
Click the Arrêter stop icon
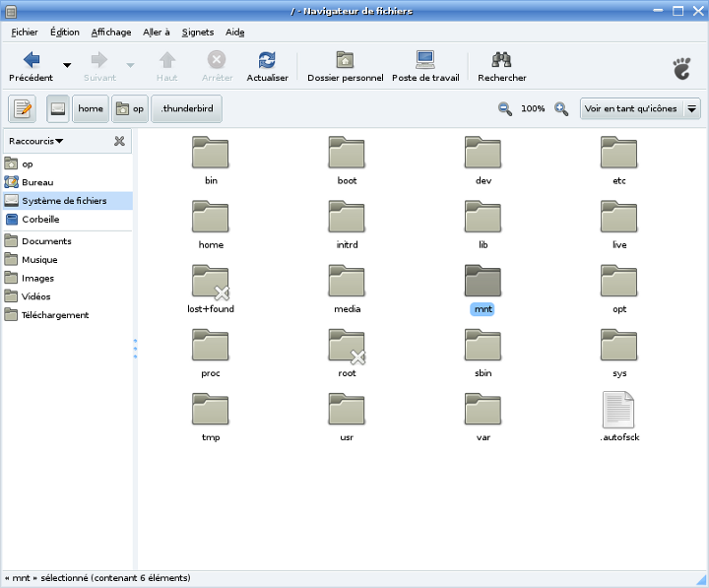coord(217,60)
